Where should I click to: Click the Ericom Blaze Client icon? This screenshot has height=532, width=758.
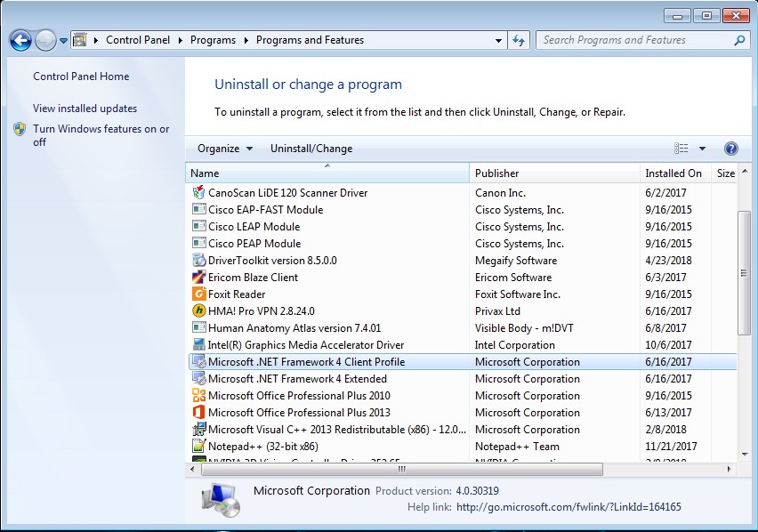click(198, 277)
